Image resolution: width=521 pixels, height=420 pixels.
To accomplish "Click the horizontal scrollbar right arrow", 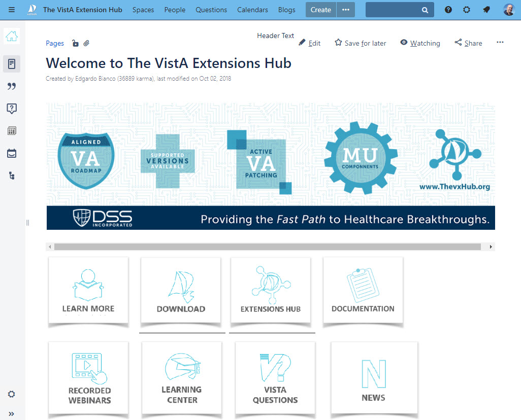I will click(491, 247).
